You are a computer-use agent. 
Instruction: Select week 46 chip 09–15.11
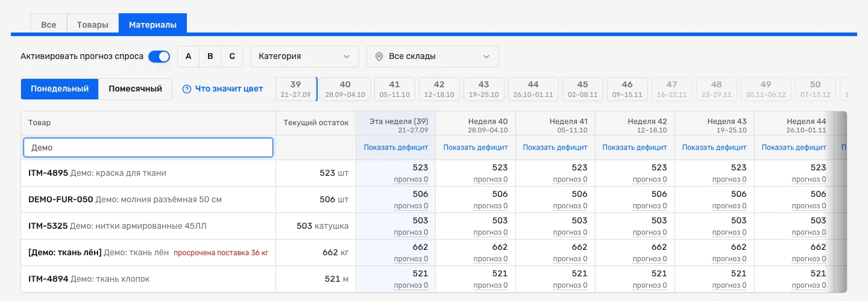627,89
